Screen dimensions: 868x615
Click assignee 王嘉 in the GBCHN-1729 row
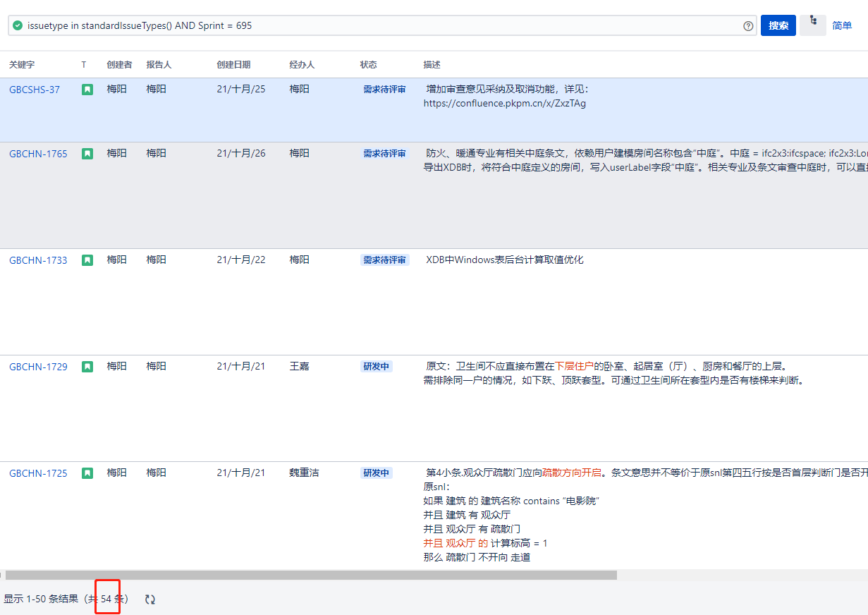[x=299, y=367]
